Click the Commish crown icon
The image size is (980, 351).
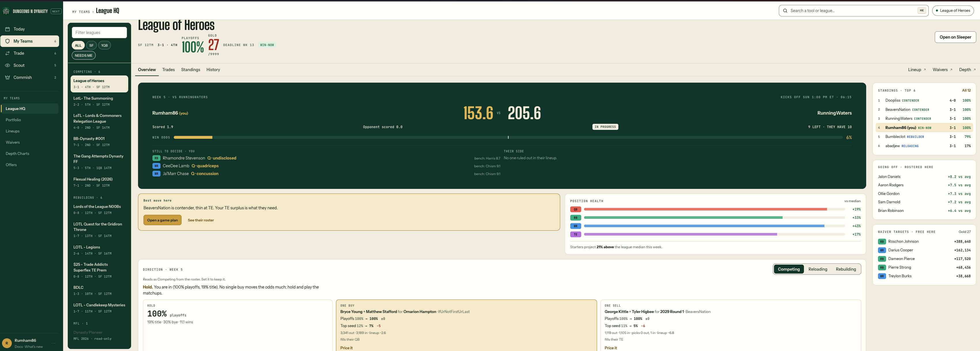tap(7, 77)
